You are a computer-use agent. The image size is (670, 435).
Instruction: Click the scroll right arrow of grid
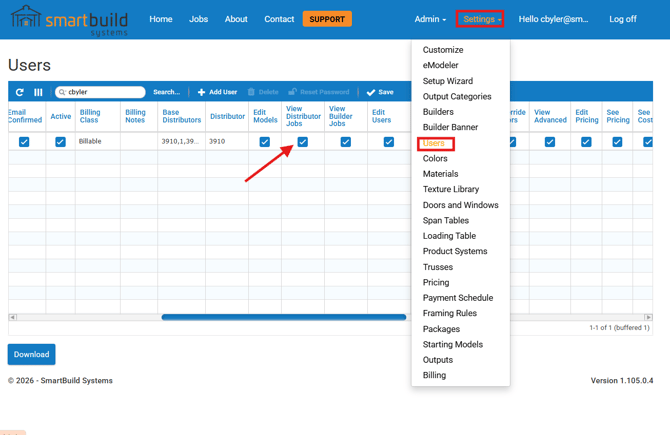coord(648,317)
